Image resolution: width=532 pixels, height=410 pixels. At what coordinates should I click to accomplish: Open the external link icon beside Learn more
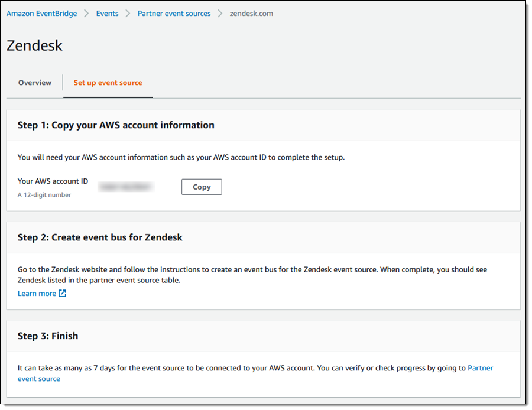(x=63, y=294)
